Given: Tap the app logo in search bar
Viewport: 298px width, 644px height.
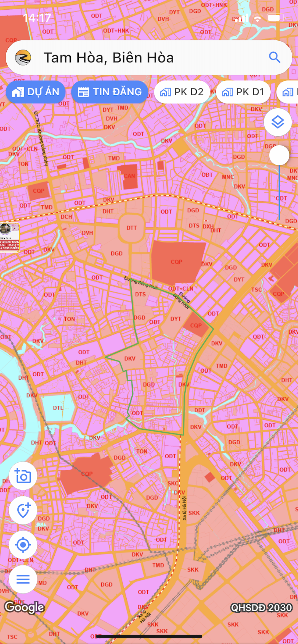Looking at the screenshot, I should [23, 57].
